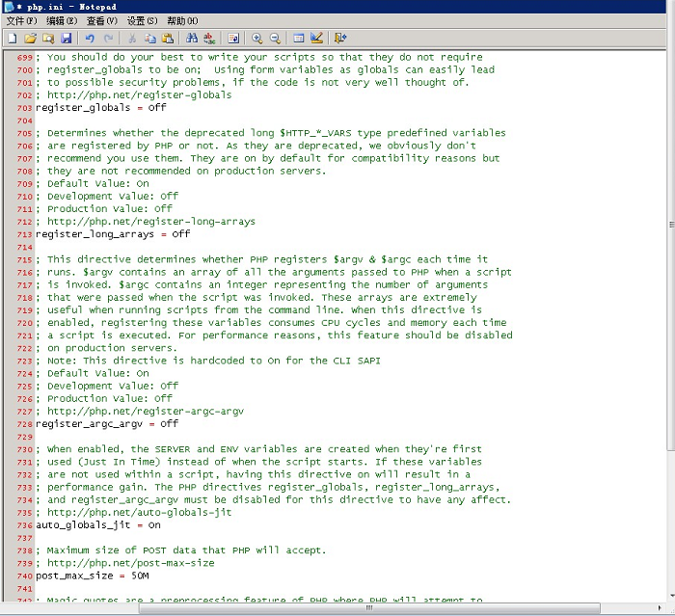Viewport: 675px width, 616px height.
Task: Copy selection with the copy icon
Action: [150, 39]
